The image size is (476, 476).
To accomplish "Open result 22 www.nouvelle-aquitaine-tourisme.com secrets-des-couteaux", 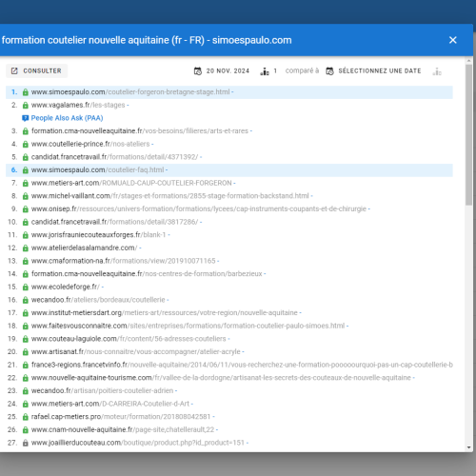I will pos(221,378).
